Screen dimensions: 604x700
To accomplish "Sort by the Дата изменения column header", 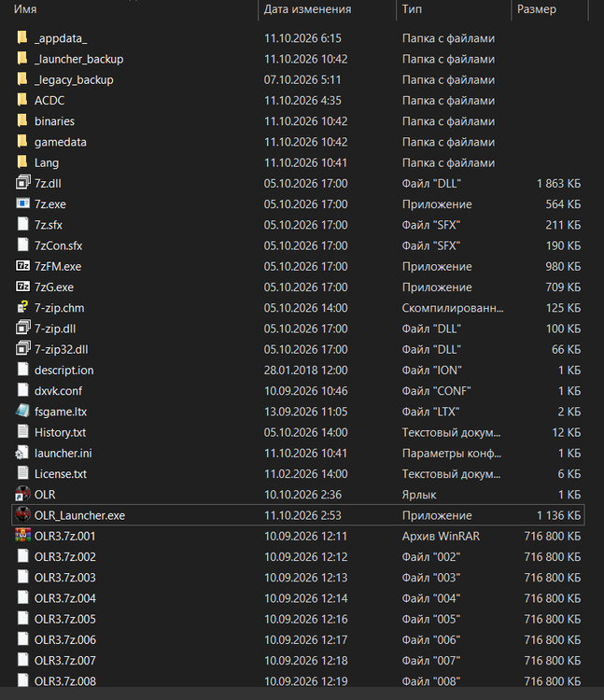I will coord(307,9).
